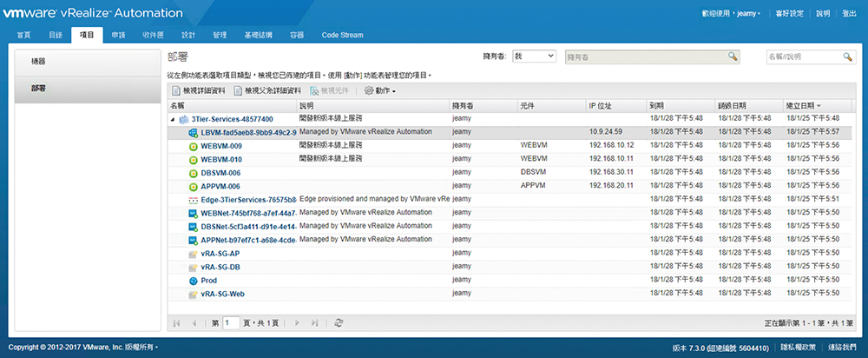Click the 登出 logout link
Screen dimensions: 868x358
click(x=849, y=13)
